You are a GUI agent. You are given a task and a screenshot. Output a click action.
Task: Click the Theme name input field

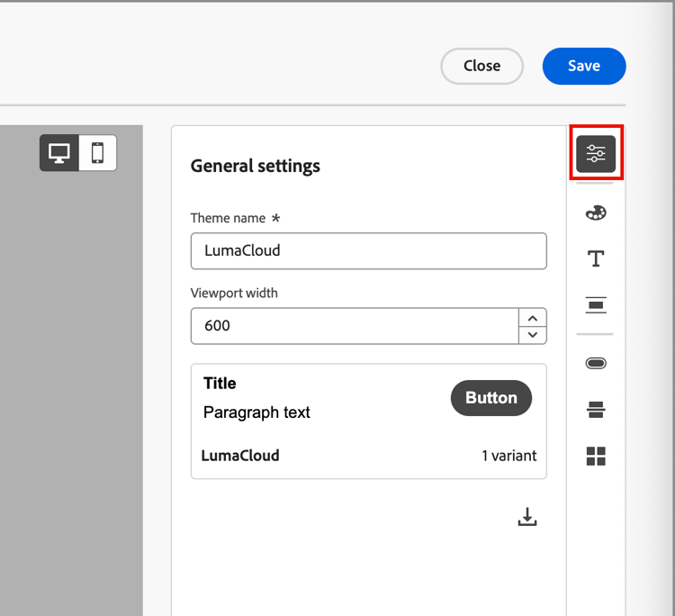pos(368,250)
